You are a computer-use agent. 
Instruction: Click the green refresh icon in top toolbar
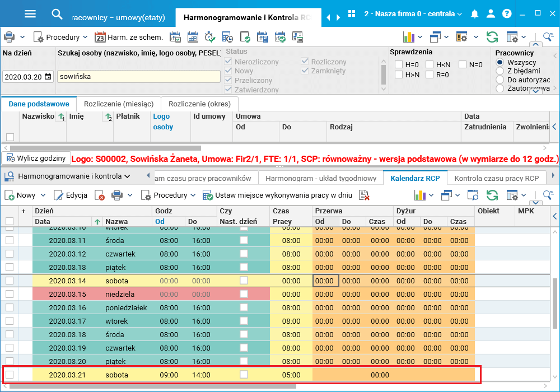tap(492, 37)
